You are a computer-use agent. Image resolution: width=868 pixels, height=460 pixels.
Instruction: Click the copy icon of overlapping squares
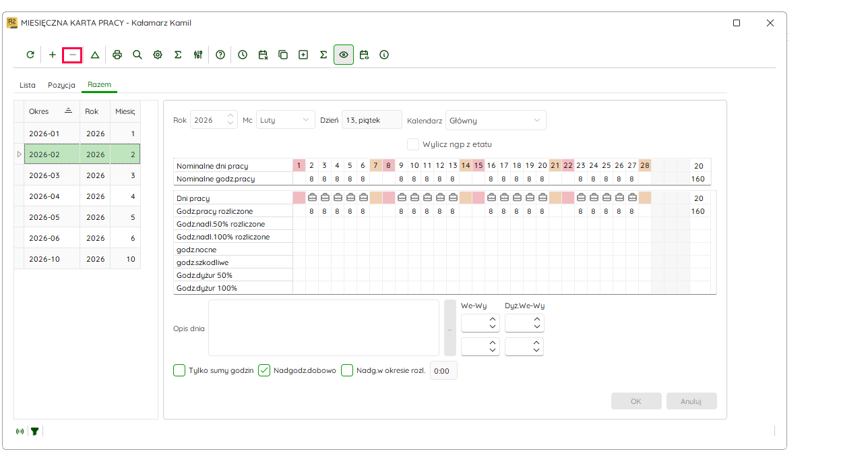283,55
